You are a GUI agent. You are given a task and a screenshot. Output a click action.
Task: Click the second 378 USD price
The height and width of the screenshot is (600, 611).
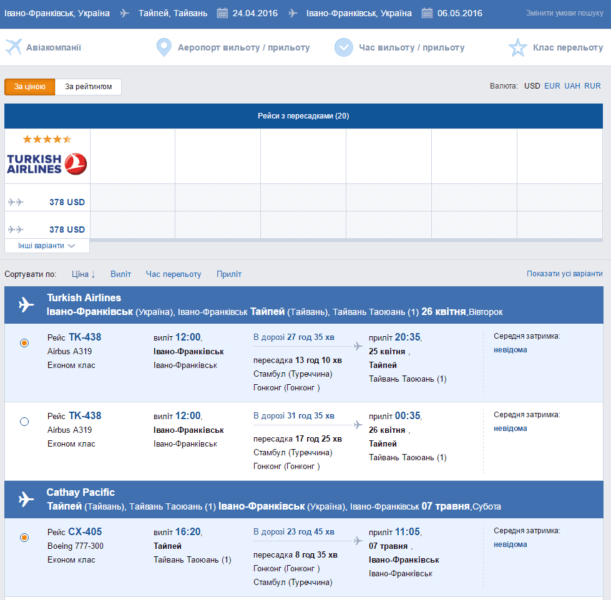click(67, 229)
